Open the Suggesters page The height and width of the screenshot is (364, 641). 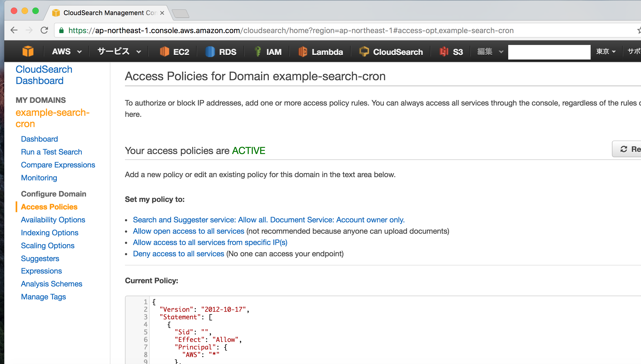pyautogui.click(x=40, y=258)
